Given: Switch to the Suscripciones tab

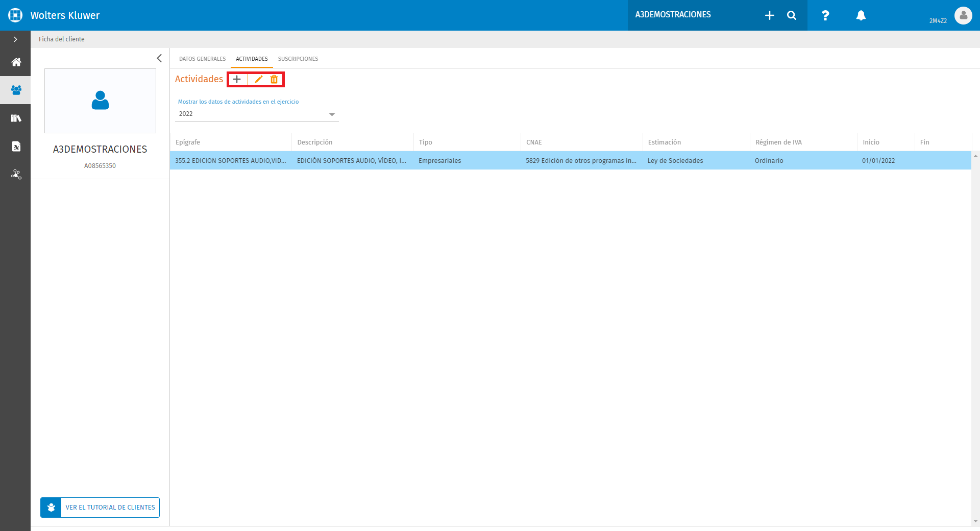Looking at the screenshot, I should coord(298,59).
